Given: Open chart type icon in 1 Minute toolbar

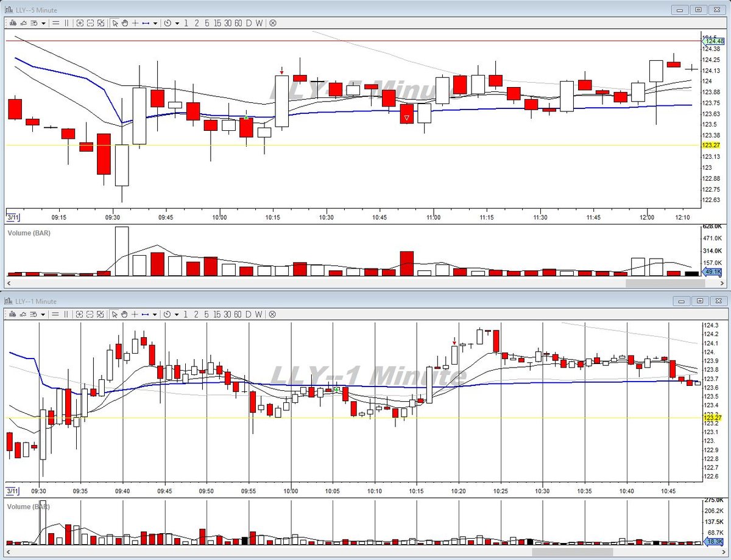Looking at the screenshot, I should click(x=13, y=314).
